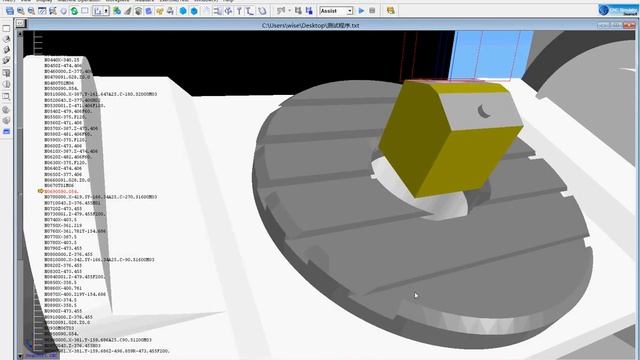Click the blue window icon at sidebar bottom
The image size is (640, 360).
(x=6, y=132)
